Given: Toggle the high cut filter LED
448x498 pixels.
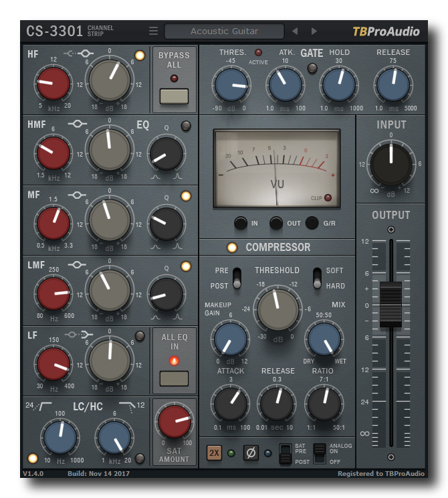Looking at the screenshot, I should pyautogui.click(x=140, y=459).
